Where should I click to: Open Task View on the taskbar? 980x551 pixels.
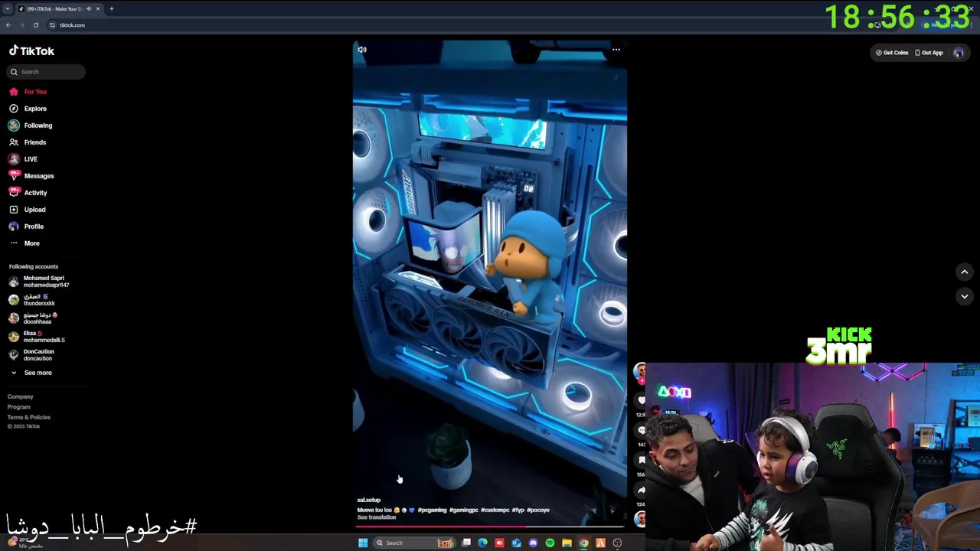[465, 543]
